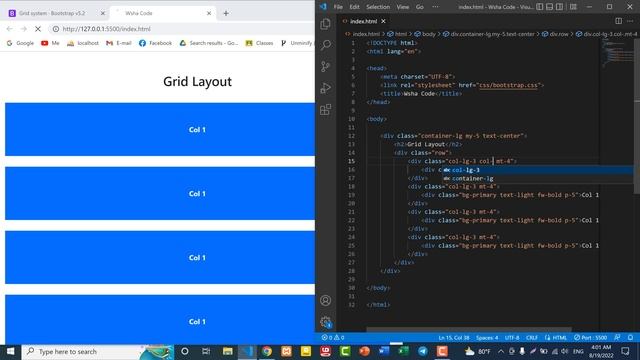
Task: Switch to Grid system Bootstrap browser tab
Action: pyautogui.click(x=52, y=13)
